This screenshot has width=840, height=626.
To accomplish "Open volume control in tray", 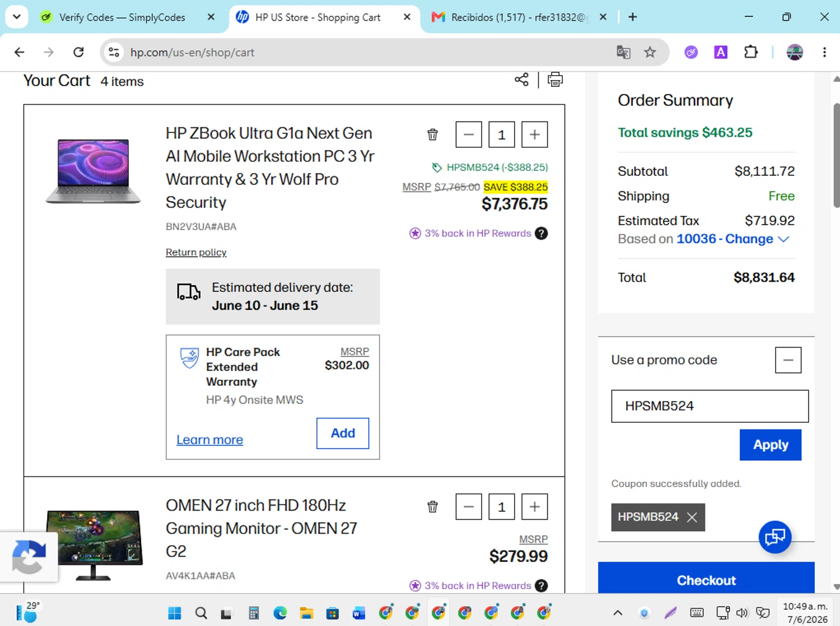I will tap(742, 613).
